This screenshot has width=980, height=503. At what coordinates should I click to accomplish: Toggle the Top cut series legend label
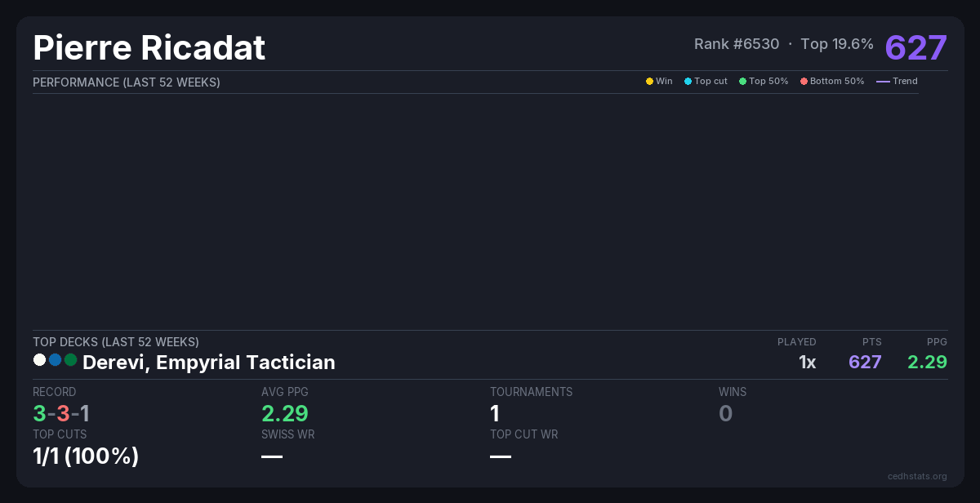pos(710,82)
